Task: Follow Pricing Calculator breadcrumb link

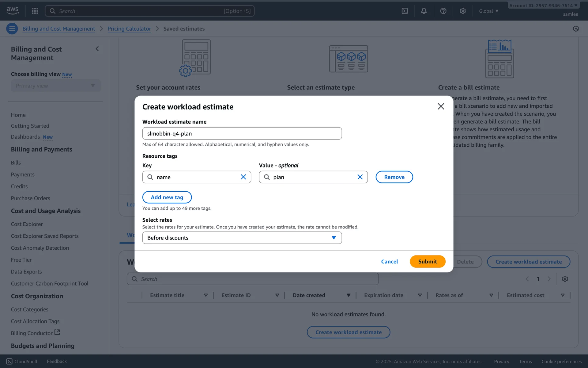Action: (x=129, y=29)
